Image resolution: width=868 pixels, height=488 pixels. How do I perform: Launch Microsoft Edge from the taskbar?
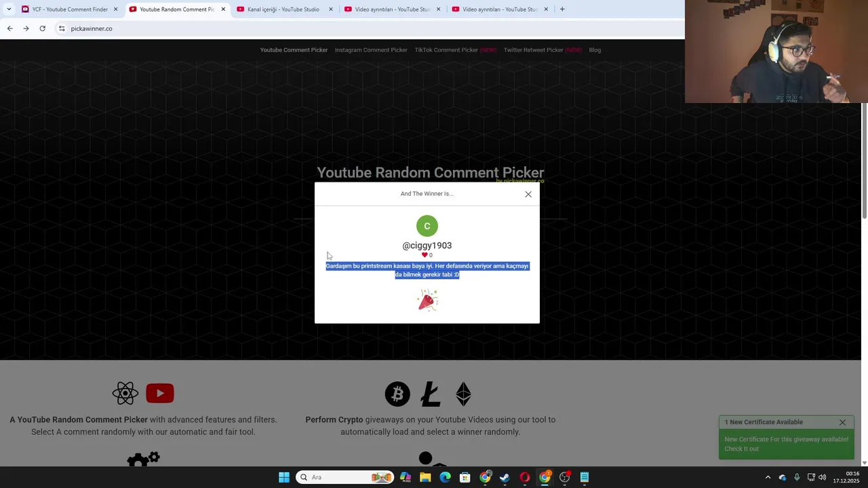click(x=445, y=477)
